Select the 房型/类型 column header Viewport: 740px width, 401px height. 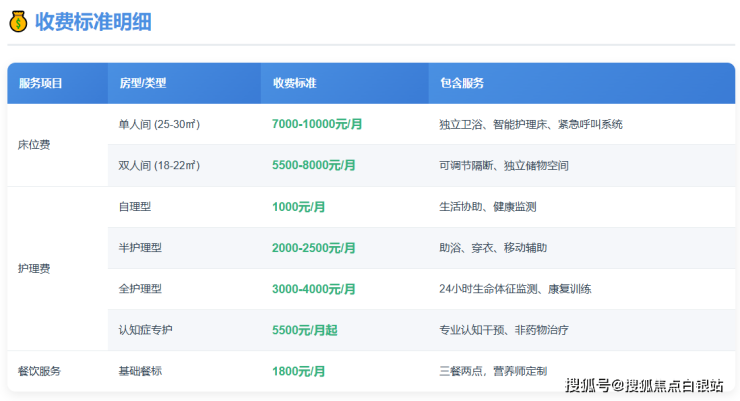142,83
